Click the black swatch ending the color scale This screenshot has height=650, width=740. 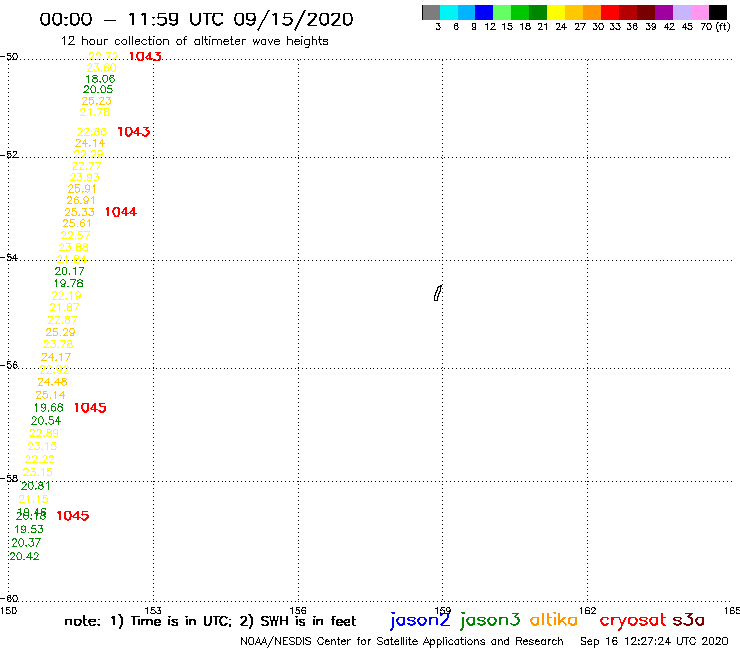pyautogui.click(x=717, y=12)
